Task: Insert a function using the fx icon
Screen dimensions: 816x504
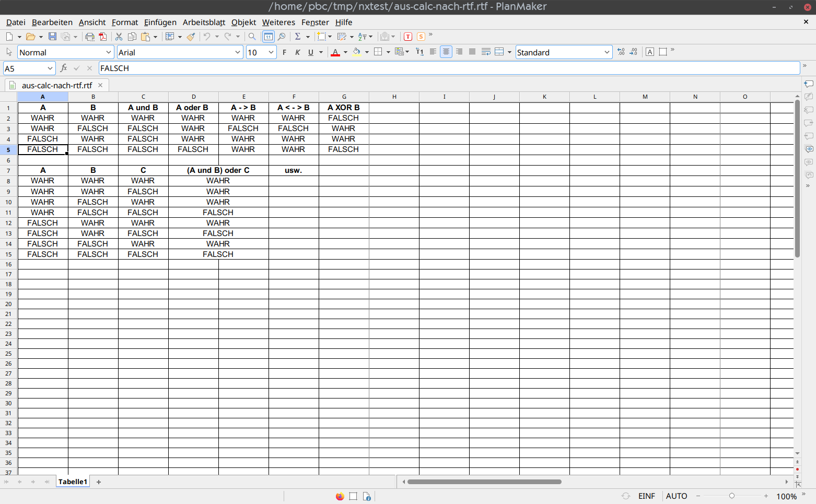Action: (64, 68)
